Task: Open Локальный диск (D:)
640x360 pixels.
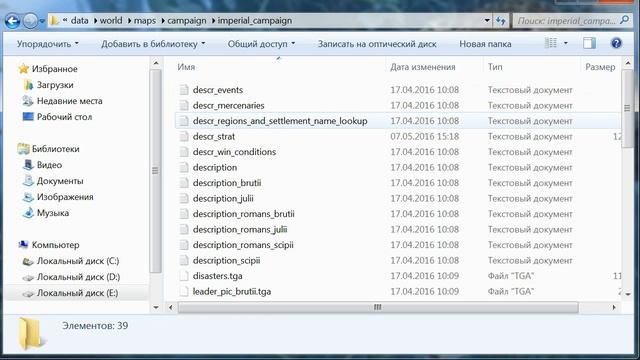Action: point(78,277)
